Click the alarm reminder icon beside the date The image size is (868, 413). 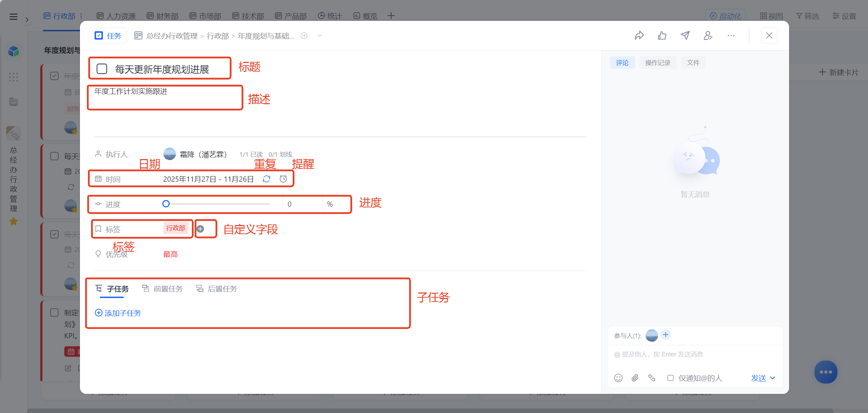pos(283,179)
